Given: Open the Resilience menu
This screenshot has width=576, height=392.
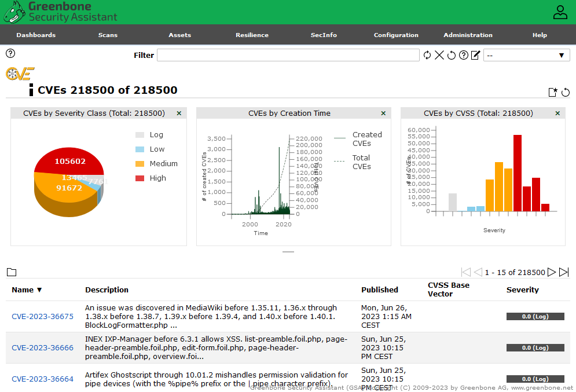Looking at the screenshot, I should [252, 35].
